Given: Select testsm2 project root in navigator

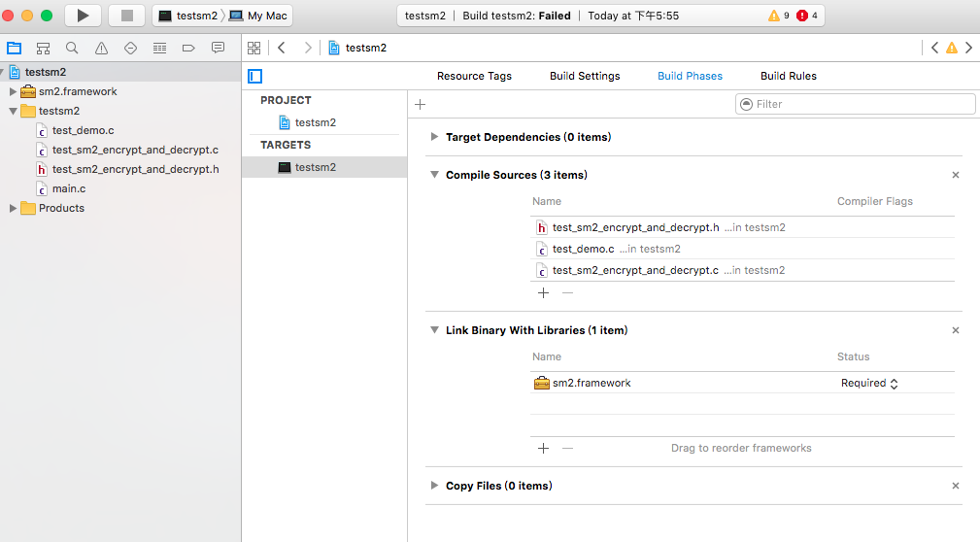Looking at the screenshot, I should (x=120, y=72).
